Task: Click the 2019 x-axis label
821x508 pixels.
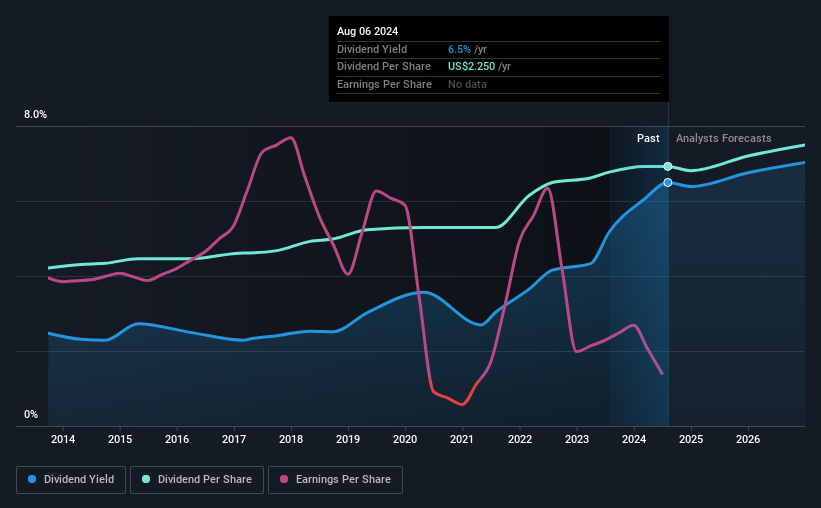Action: point(348,439)
